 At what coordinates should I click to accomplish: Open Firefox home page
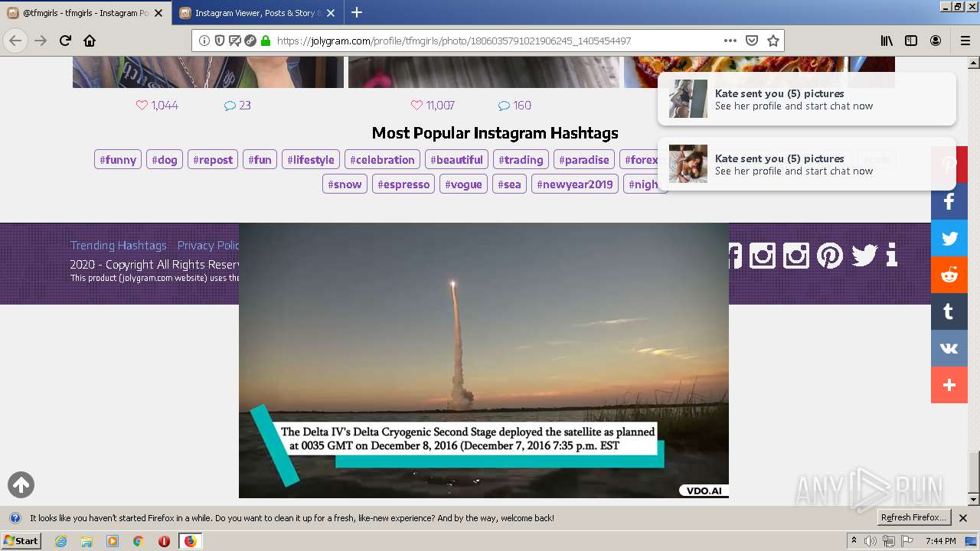[90, 41]
